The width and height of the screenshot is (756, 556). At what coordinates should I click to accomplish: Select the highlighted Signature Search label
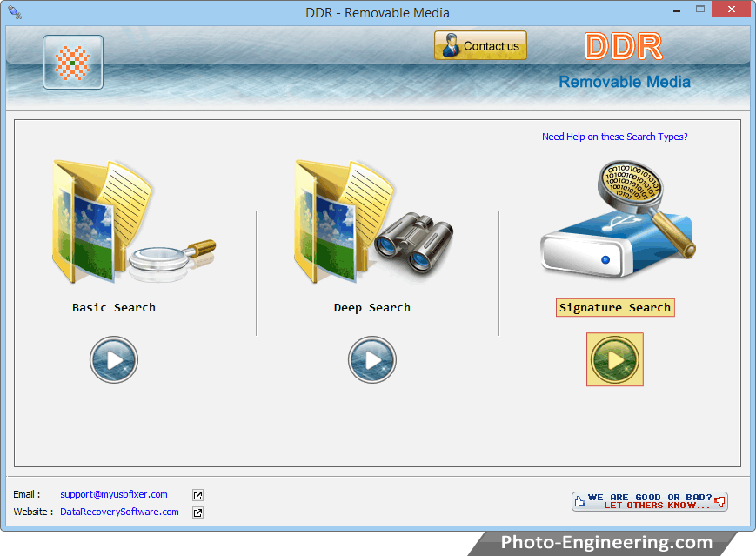[x=615, y=308]
